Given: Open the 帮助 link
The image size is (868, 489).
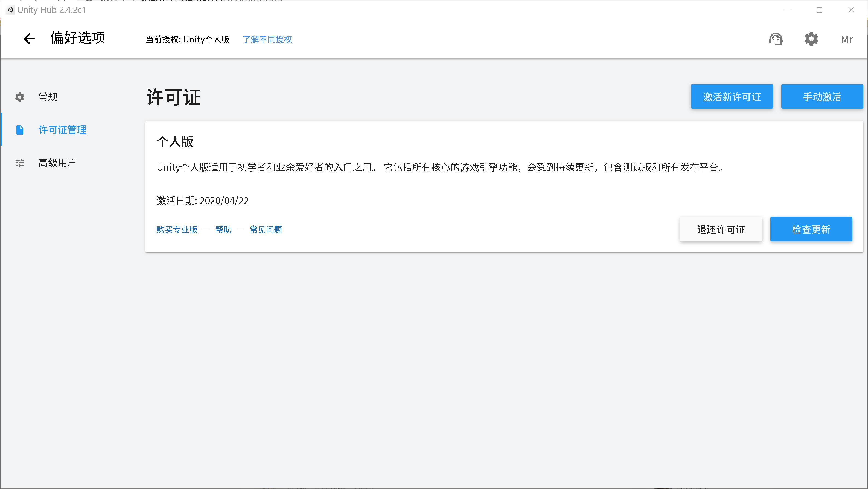Looking at the screenshot, I should [x=223, y=230].
